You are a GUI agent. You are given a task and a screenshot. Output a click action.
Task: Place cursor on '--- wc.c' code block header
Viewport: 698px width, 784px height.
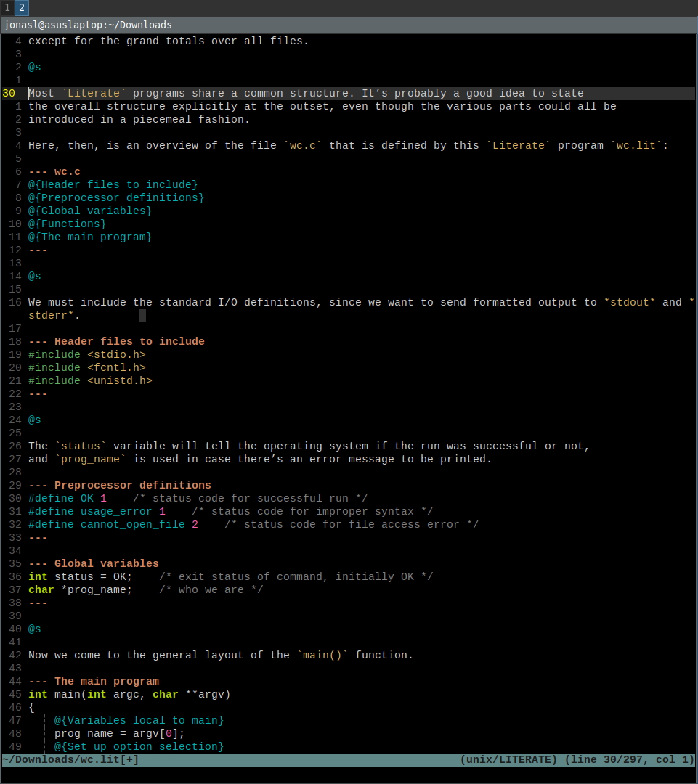click(54, 172)
